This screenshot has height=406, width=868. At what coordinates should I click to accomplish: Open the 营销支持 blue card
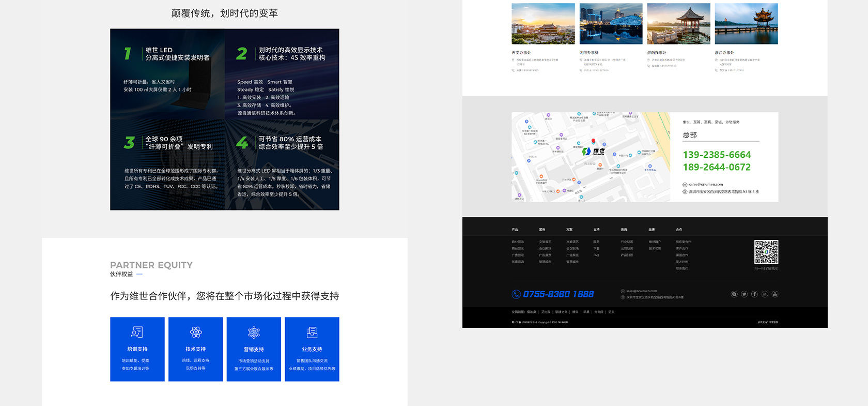(x=254, y=349)
